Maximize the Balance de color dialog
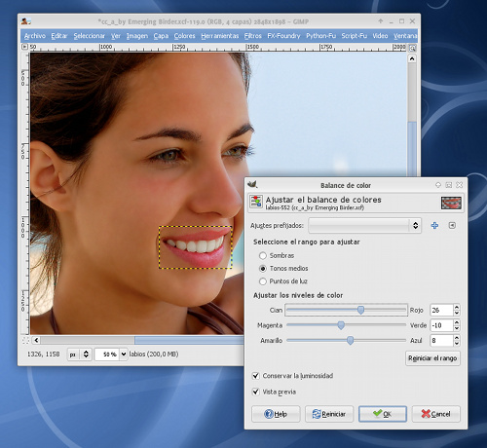 449,185
